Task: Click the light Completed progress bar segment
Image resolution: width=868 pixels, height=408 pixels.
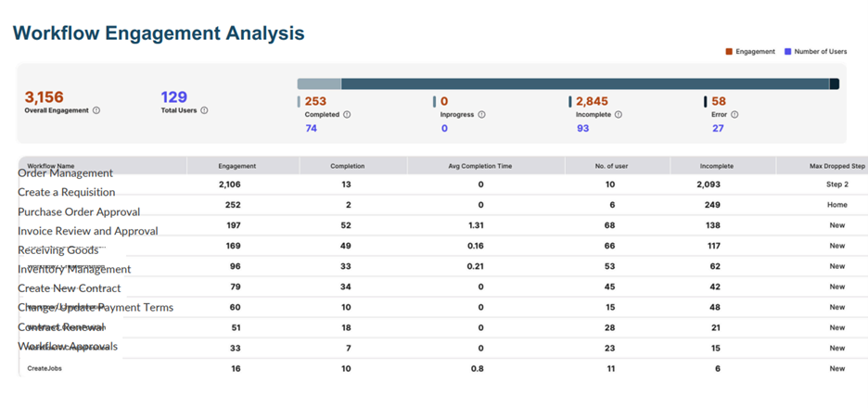Action: coord(319,83)
